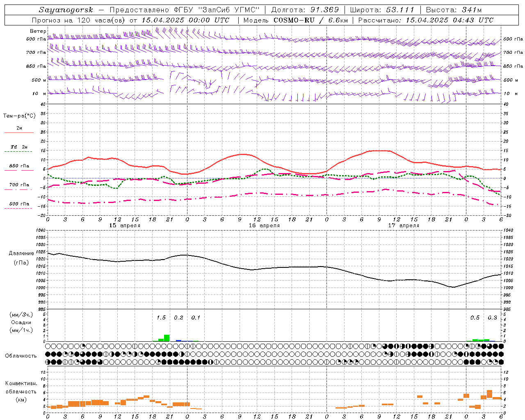Viewport: 525px width, 420px height.
Task: Click the 700 гПа temperature legend entry
Action: click(19, 185)
